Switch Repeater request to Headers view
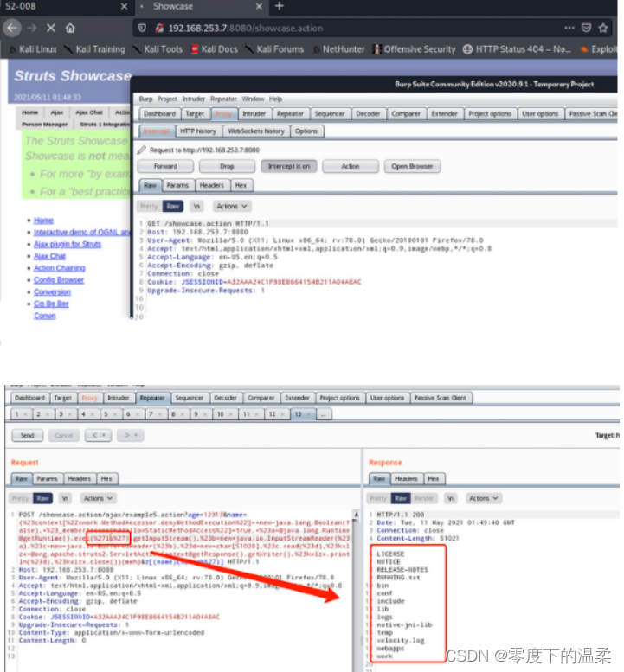The image size is (624, 672). click(x=80, y=479)
